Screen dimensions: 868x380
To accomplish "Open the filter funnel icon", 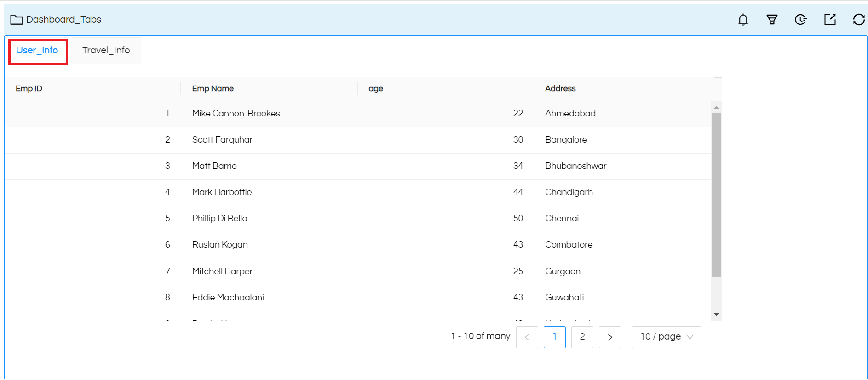I will pyautogui.click(x=772, y=19).
